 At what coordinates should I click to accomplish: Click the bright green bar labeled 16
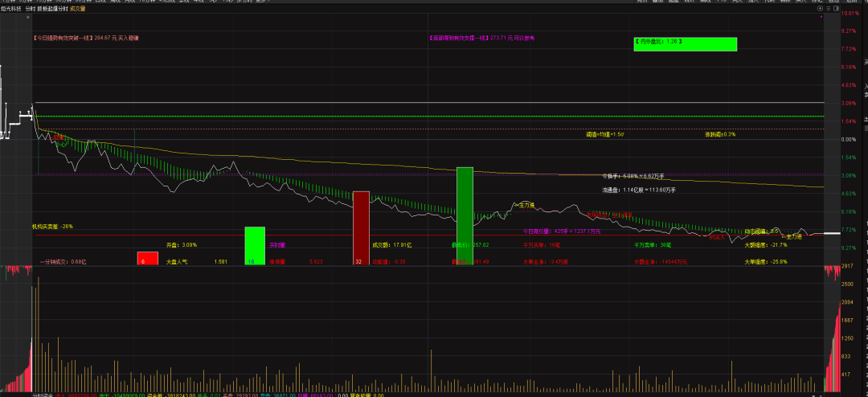click(255, 245)
